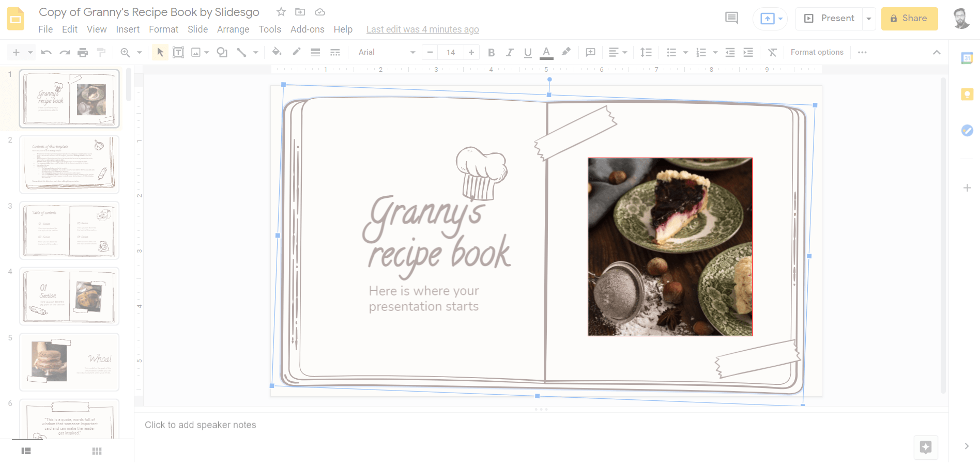Open line spacing options
Viewport: 980px width, 467px height.
[x=646, y=52]
